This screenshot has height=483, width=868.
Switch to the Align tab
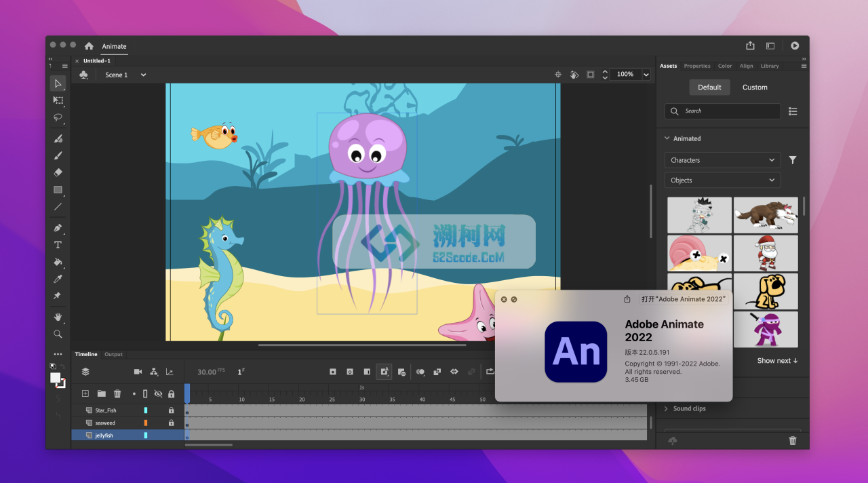[746, 66]
